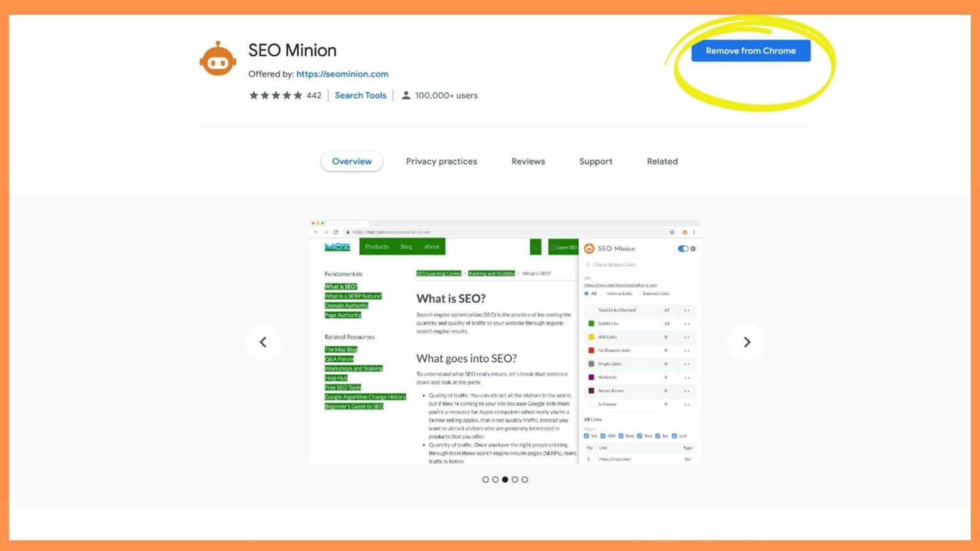Select the Internal Links radio button

(602, 293)
